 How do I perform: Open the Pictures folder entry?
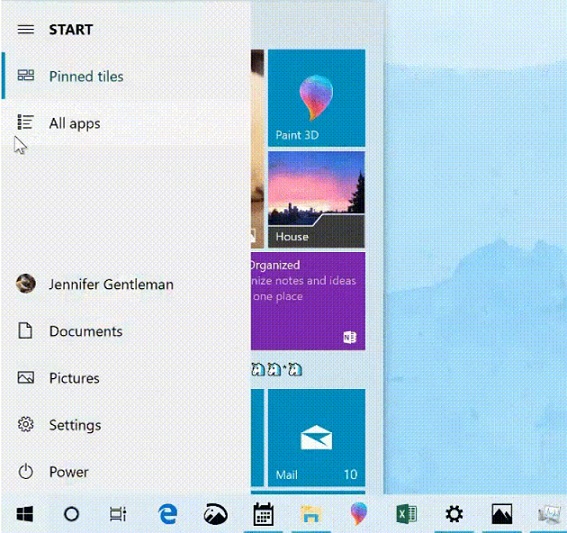126,378
